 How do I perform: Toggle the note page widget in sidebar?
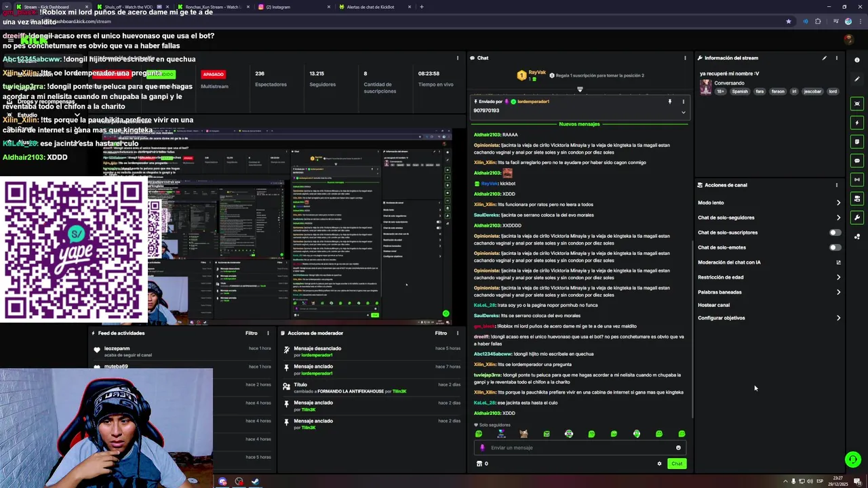[857, 142]
